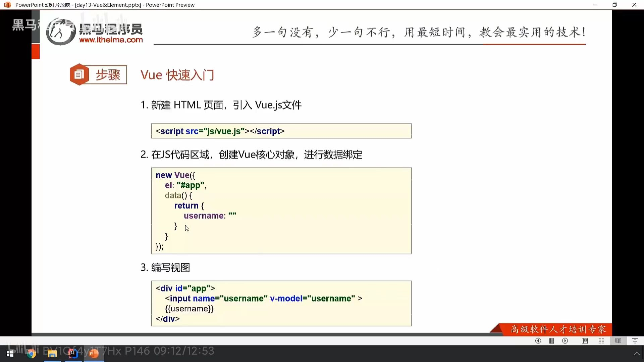
Task: Click the www.itheima.com link text
Action: coord(111,40)
